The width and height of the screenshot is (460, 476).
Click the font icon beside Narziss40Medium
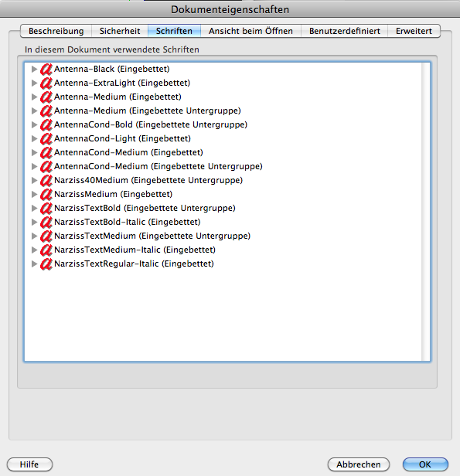click(46, 181)
